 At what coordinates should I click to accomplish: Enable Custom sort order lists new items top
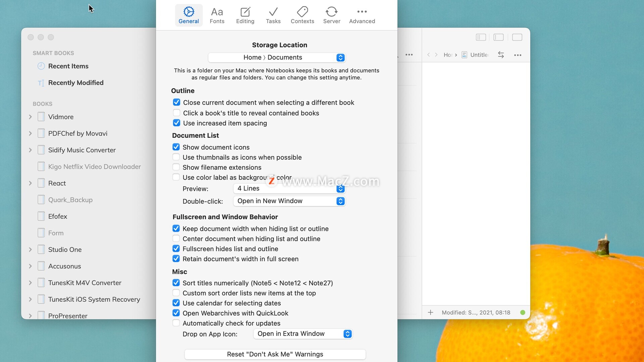click(176, 293)
